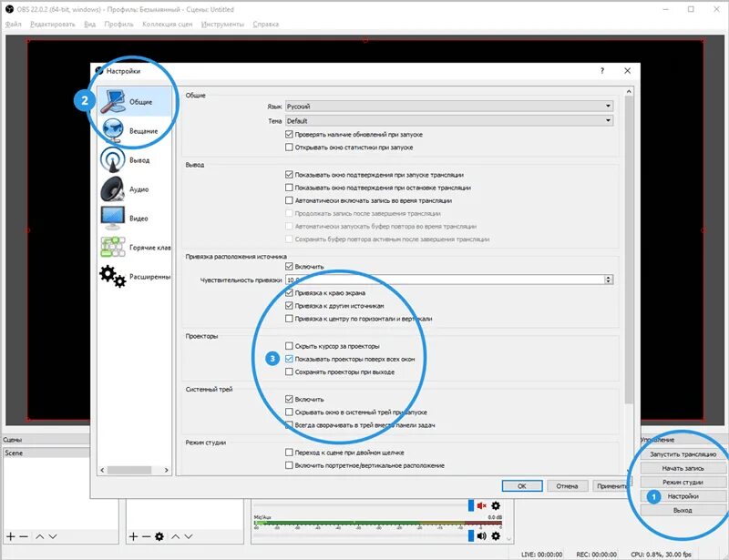
Task: Enable Сохранять проекторы при выходе
Action: [289, 372]
